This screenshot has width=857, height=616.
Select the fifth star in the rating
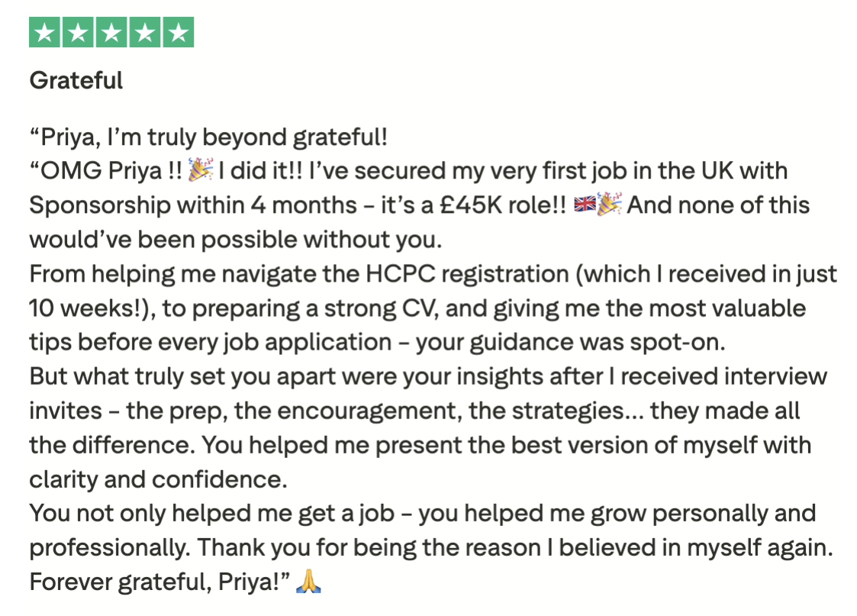click(x=178, y=32)
